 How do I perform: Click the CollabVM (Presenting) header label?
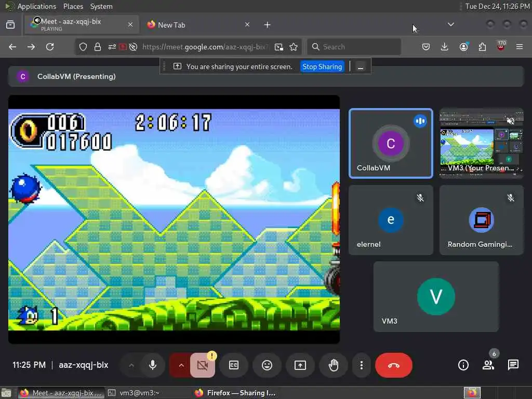[76, 76]
